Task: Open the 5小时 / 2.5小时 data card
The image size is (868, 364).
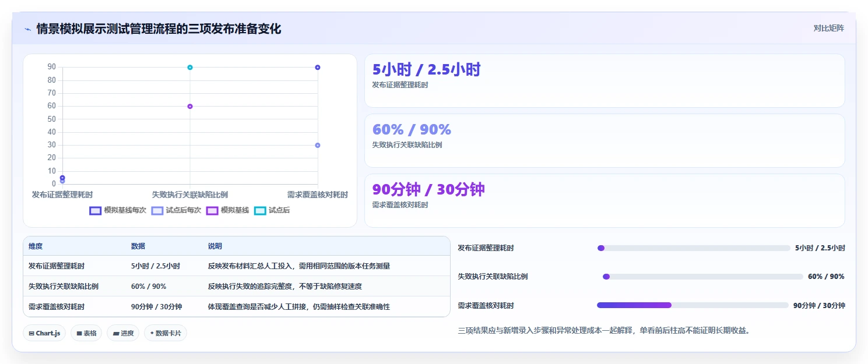Action: pyautogui.click(x=605, y=80)
